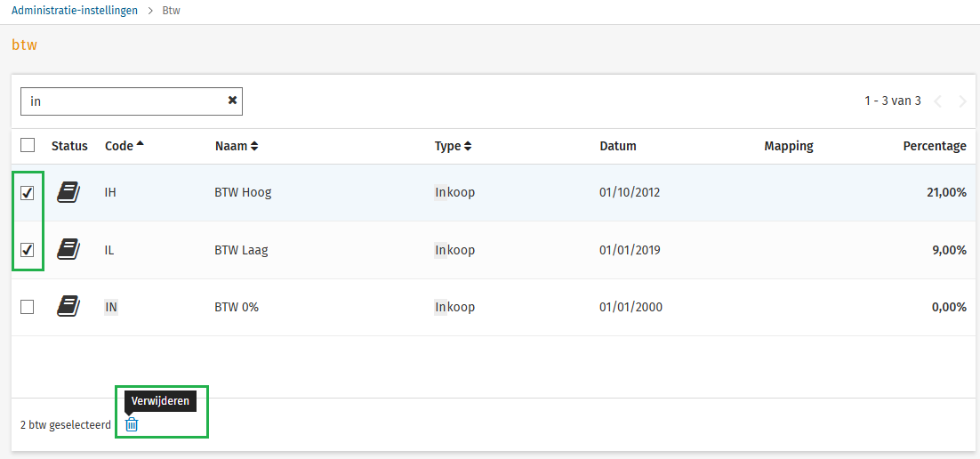Click the book status icon for IH
The width and height of the screenshot is (980, 459).
68,192
